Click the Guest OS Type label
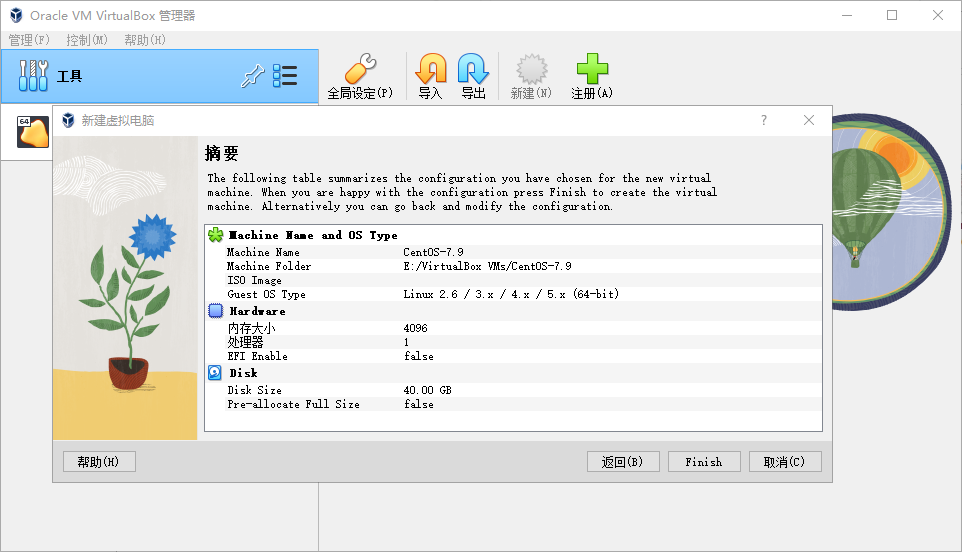The image size is (962, 552). click(266, 294)
